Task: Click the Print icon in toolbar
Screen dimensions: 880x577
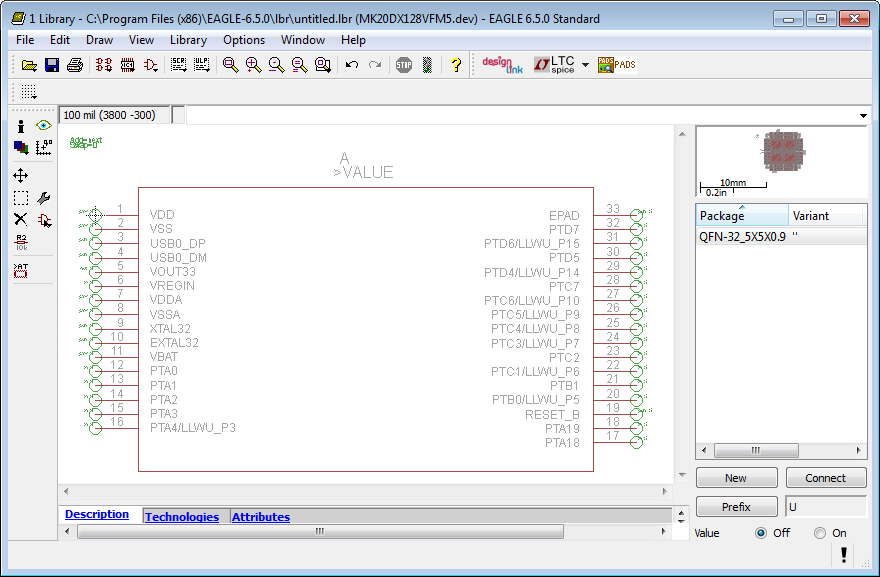Action: click(74, 65)
